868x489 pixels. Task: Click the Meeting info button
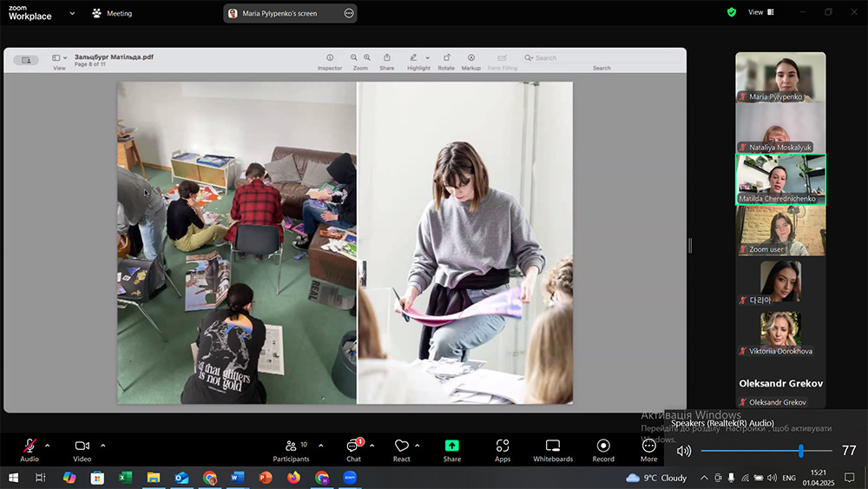tap(112, 13)
